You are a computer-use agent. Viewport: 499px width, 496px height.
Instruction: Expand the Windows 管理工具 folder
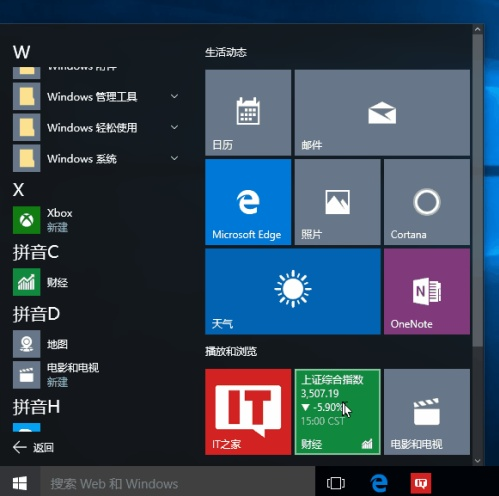(97, 97)
